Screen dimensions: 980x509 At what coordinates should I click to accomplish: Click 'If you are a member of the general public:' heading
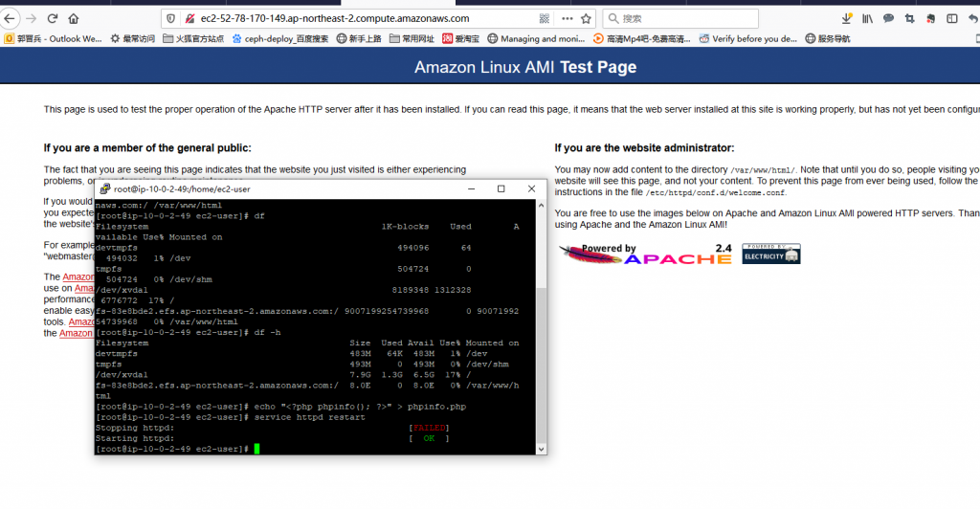click(x=147, y=148)
